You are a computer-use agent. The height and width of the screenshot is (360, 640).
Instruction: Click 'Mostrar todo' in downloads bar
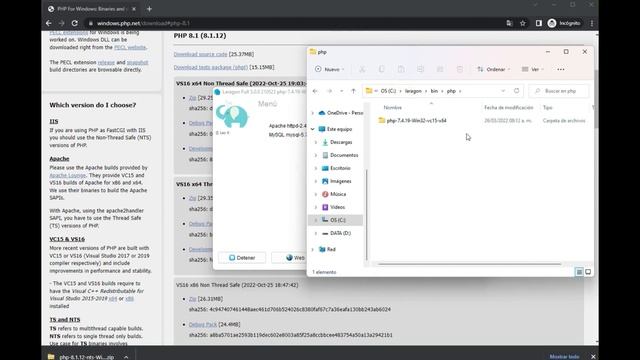564,357
